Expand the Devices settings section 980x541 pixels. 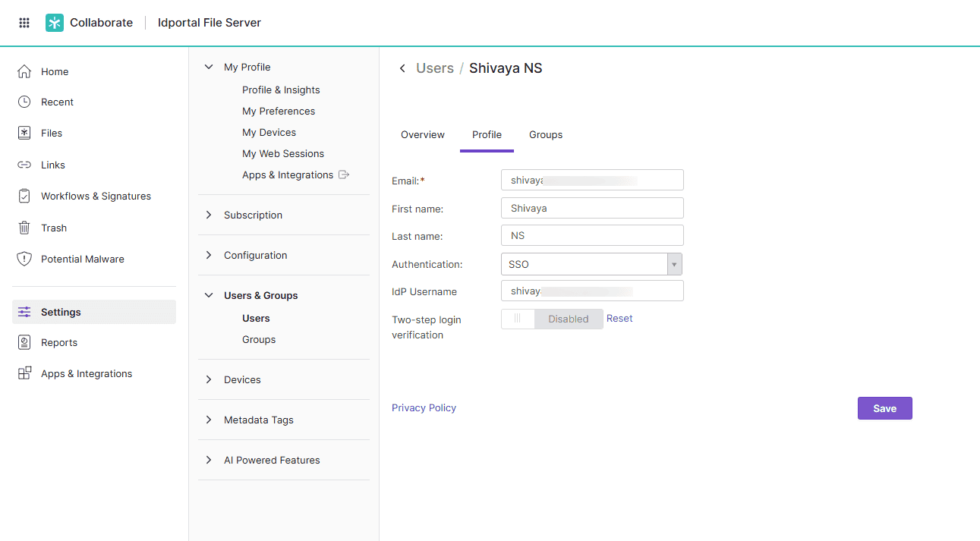[209, 379]
